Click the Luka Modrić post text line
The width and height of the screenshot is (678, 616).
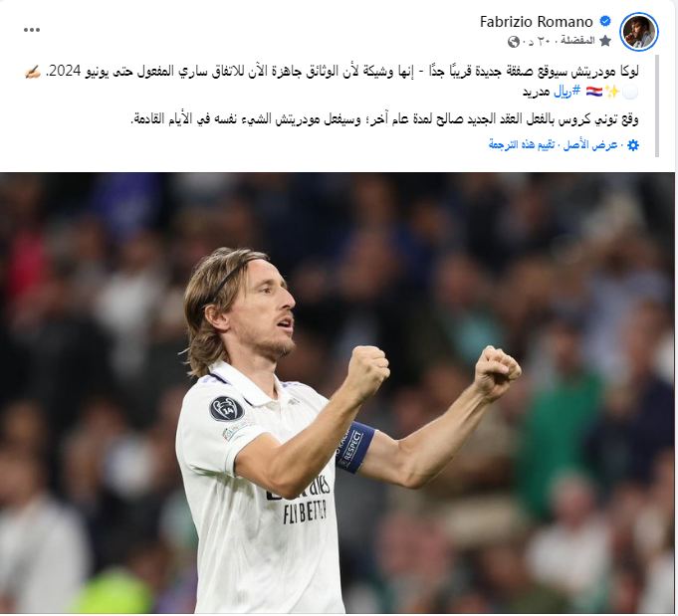342,72
